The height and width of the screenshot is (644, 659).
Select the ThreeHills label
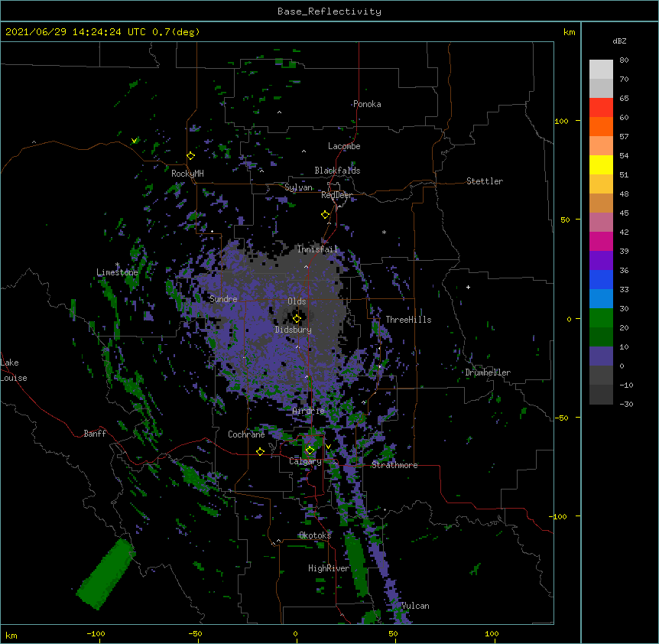(x=408, y=320)
